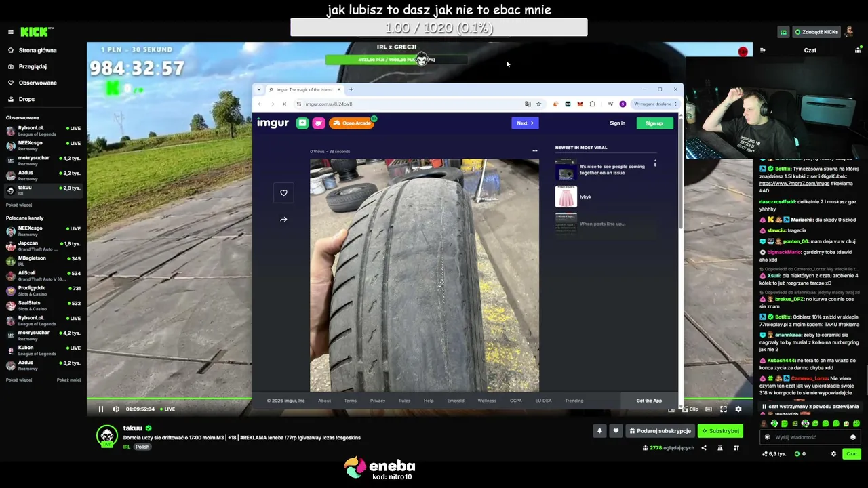Viewport: 868px width, 488px height.
Task: Create a Clip of the stream
Action: (x=690, y=409)
